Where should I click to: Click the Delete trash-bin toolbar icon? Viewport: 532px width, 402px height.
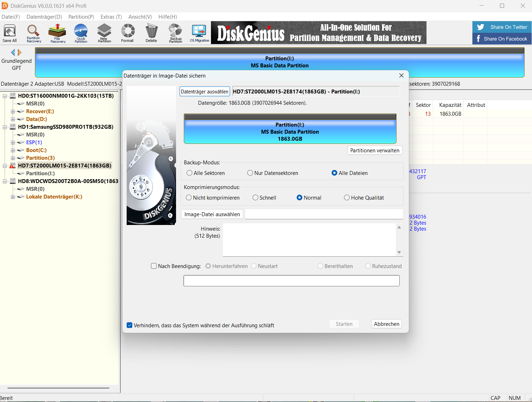(x=151, y=33)
